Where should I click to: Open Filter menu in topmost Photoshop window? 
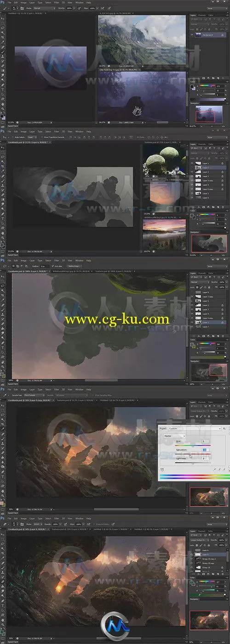pos(56,3)
